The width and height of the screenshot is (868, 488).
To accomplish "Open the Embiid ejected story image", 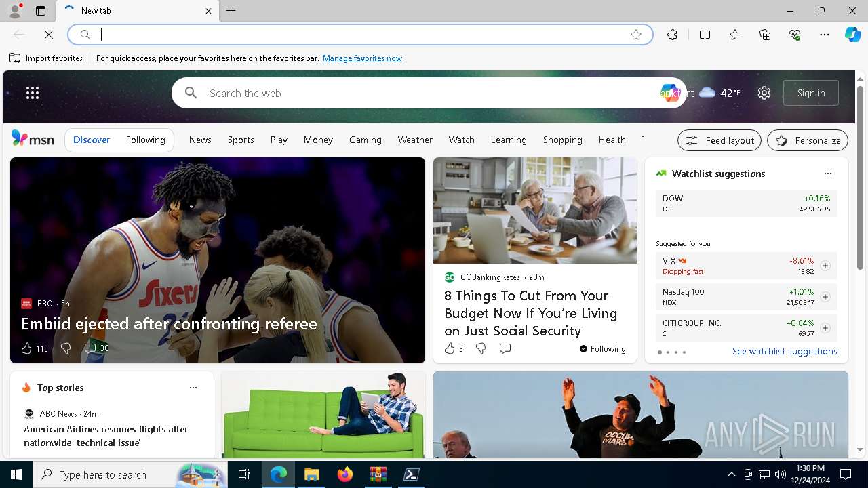I will 218,260.
